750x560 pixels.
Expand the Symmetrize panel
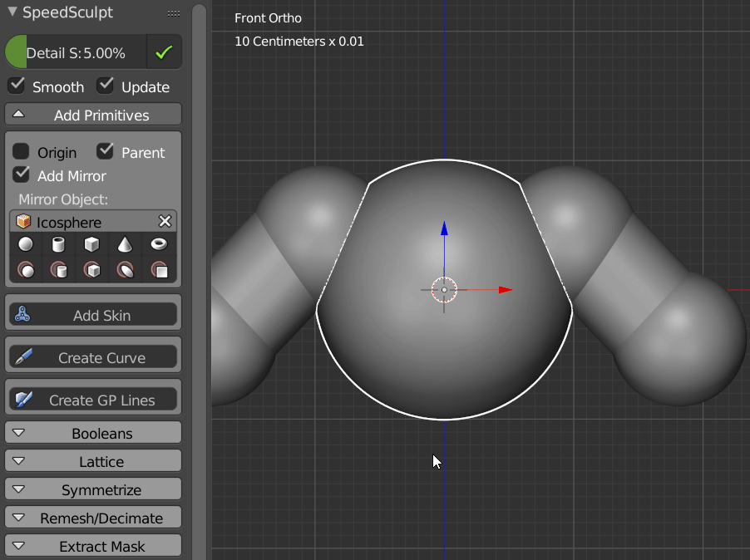92,489
